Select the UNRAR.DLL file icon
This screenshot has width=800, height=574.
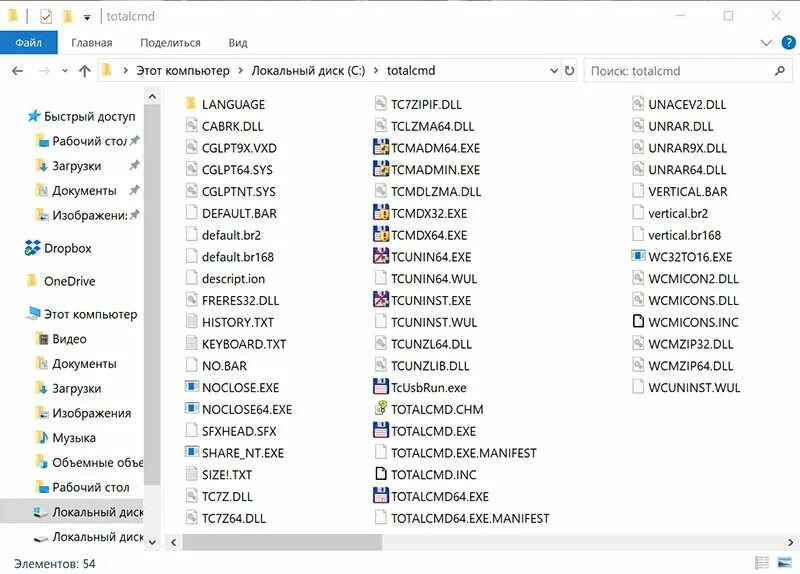coord(638,126)
